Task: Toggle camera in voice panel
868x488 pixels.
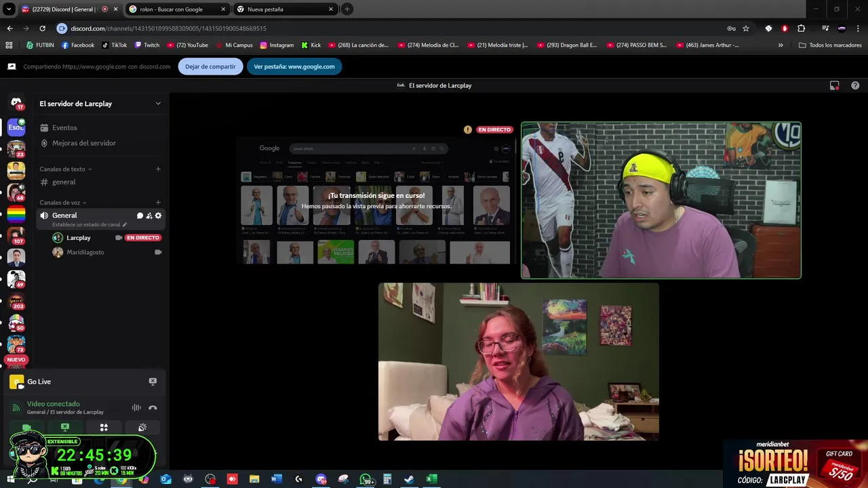Action: 26,428
